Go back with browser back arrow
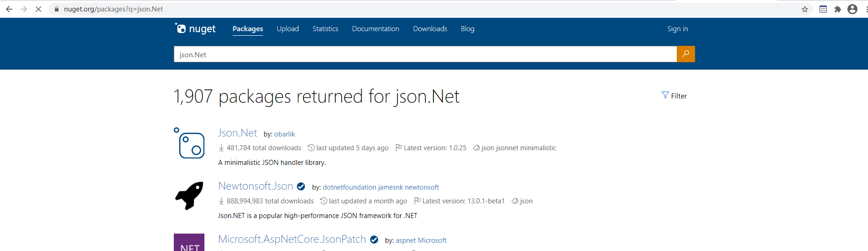 9,9
